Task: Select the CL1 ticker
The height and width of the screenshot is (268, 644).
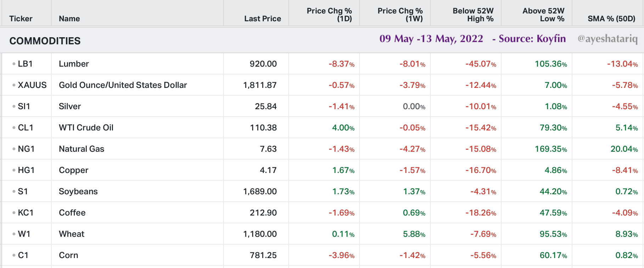Action: [26, 128]
